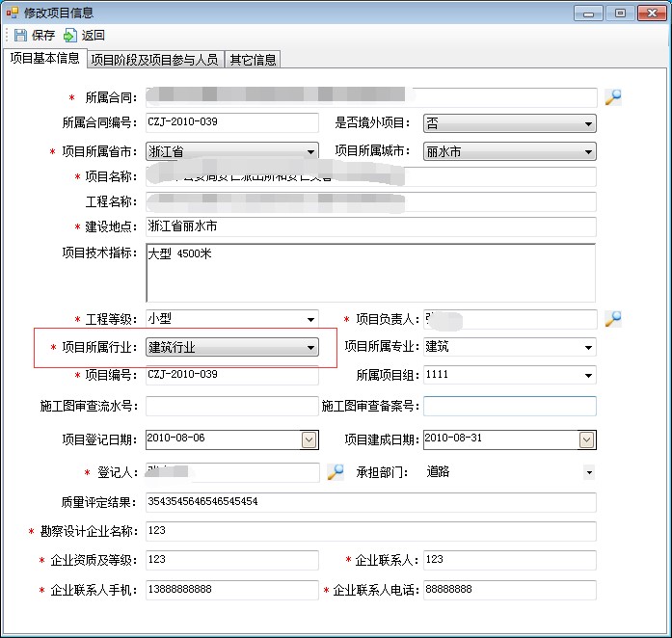The image size is (672, 638).
Task: Expand the 项目所属行业 dropdown
Action: [310, 348]
